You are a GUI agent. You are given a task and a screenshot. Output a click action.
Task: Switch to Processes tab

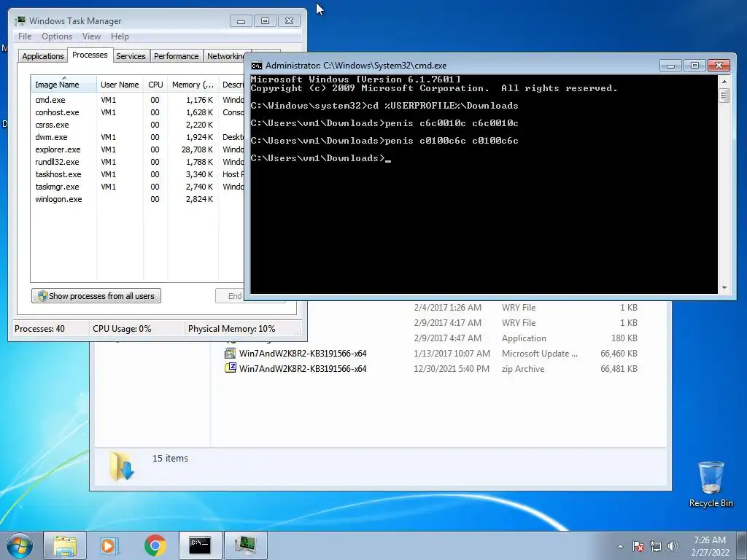pyautogui.click(x=90, y=55)
